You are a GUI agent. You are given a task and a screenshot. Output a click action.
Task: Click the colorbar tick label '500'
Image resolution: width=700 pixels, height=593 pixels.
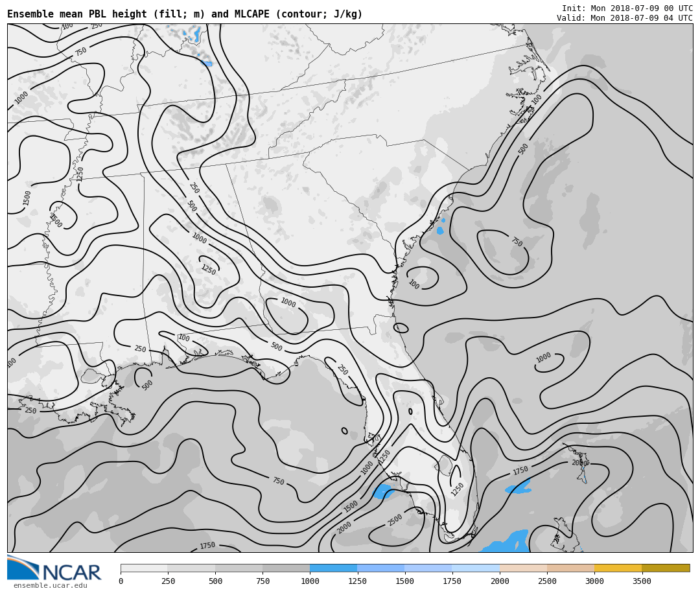(215, 581)
